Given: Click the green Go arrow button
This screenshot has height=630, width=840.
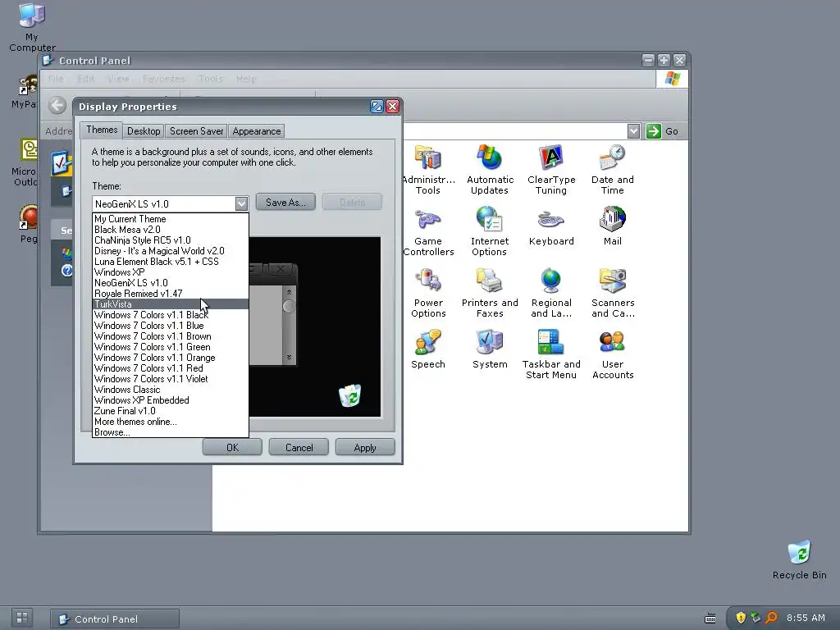Looking at the screenshot, I should coord(653,131).
